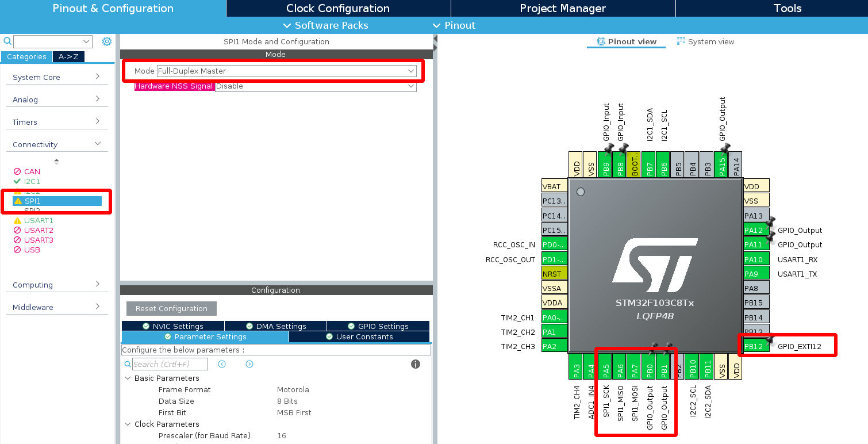Expand the Computing category
Screen dimensions: 868x444
point(57,285)
